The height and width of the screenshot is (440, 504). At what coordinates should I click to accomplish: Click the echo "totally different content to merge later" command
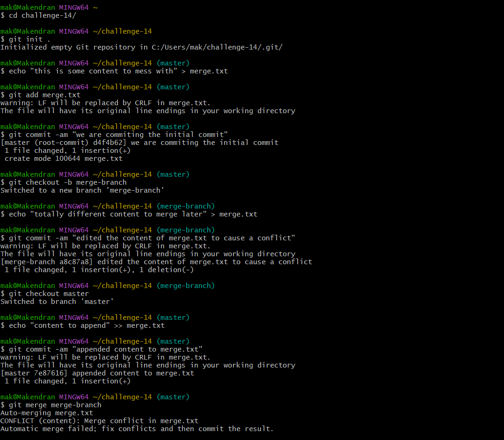click(129, 214)
